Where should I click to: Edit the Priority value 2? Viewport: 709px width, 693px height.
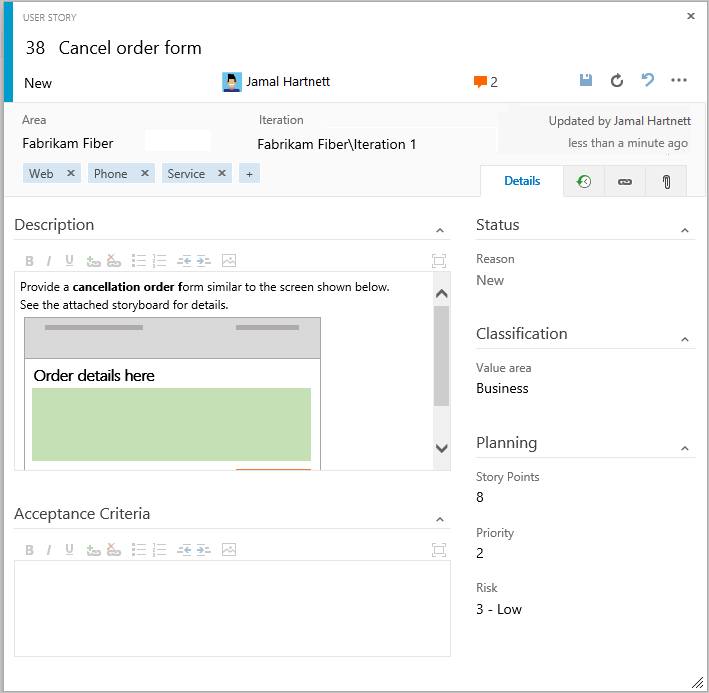[480, 553]
